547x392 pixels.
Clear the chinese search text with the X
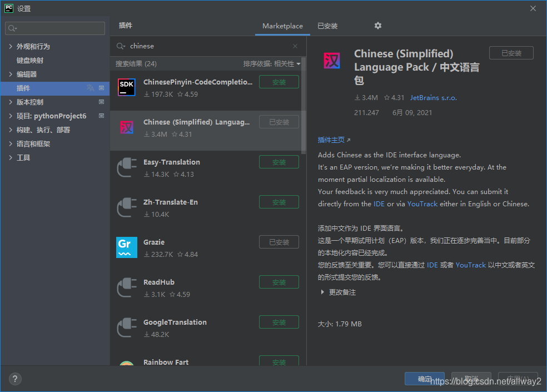tap(295, 46)
